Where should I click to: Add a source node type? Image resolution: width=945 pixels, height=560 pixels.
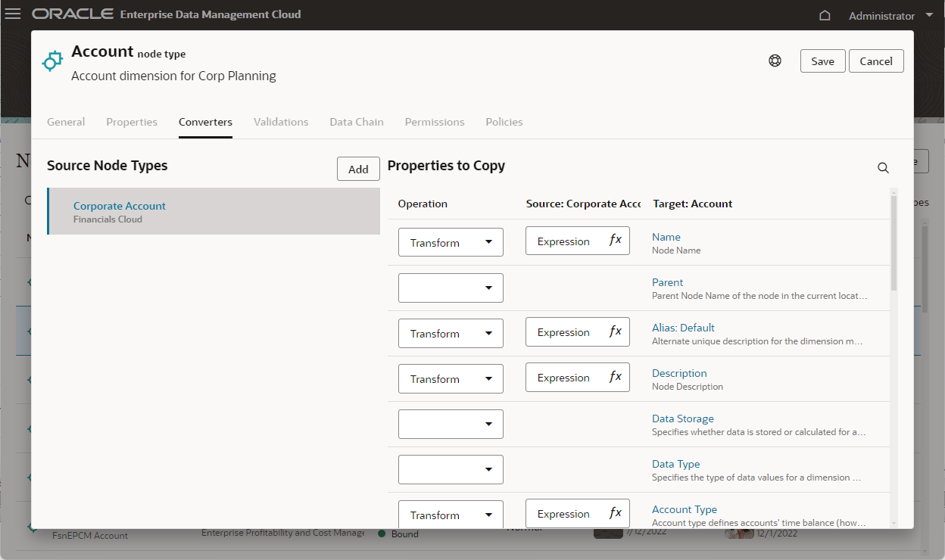pyautogui.click(x=358, y=169)
